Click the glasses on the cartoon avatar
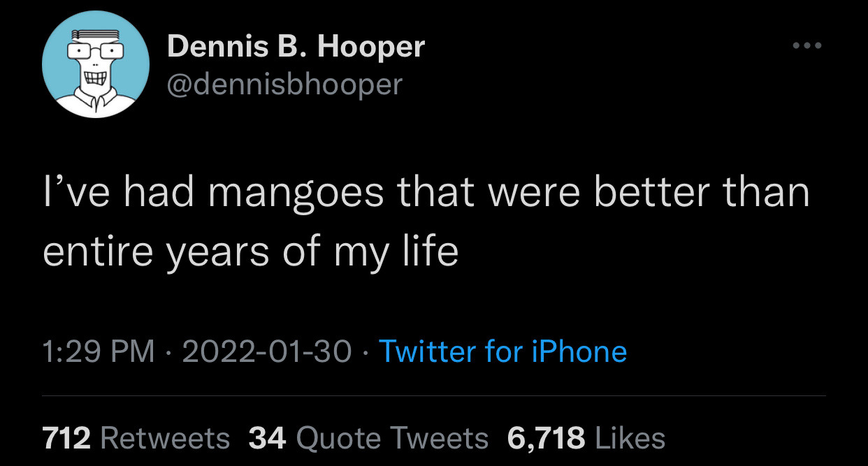 click(95, 52)
